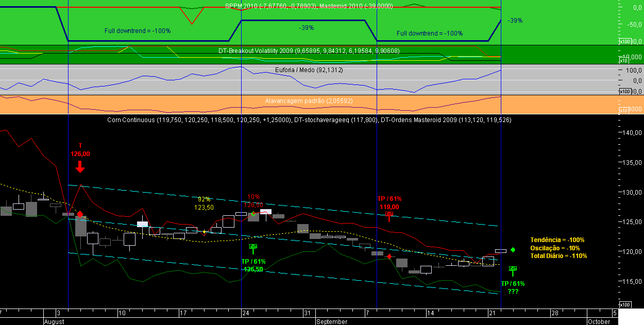Screen dimensions: 644x325
Task: Select the SPPM 2010 Masteroid 2010 indicator title
Action: pyautogui.click(x=309, y=6)
